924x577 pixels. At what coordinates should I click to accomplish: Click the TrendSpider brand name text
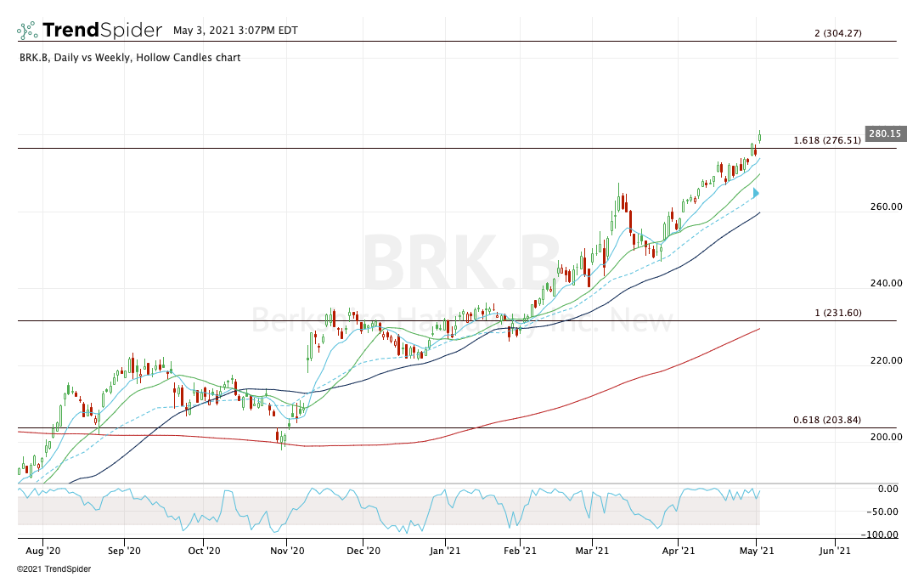coord(102,30)
